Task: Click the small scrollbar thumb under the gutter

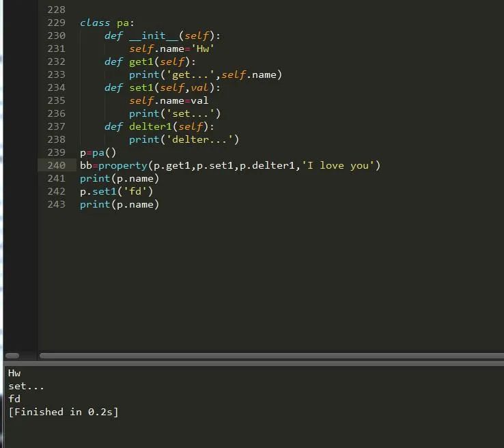Action: tap(12, 356)
